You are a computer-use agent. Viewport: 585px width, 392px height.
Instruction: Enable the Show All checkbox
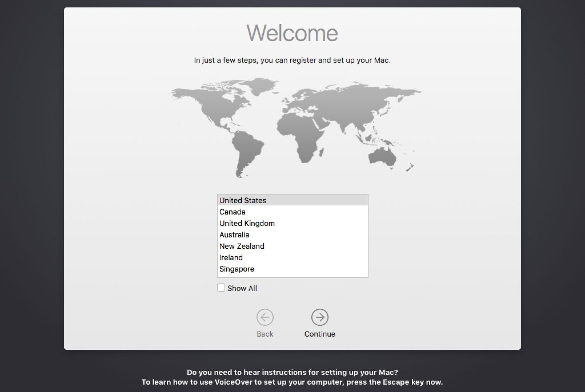[221, 288]
